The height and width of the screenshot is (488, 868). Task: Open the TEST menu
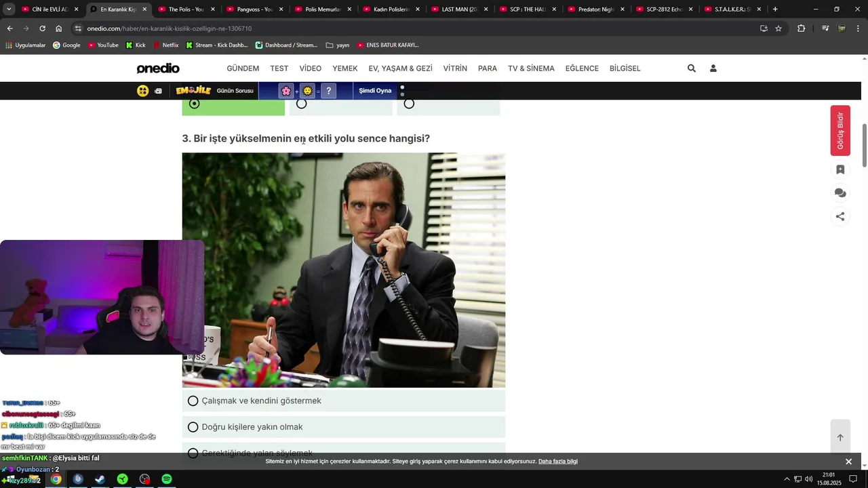click(x=279, y=68)
